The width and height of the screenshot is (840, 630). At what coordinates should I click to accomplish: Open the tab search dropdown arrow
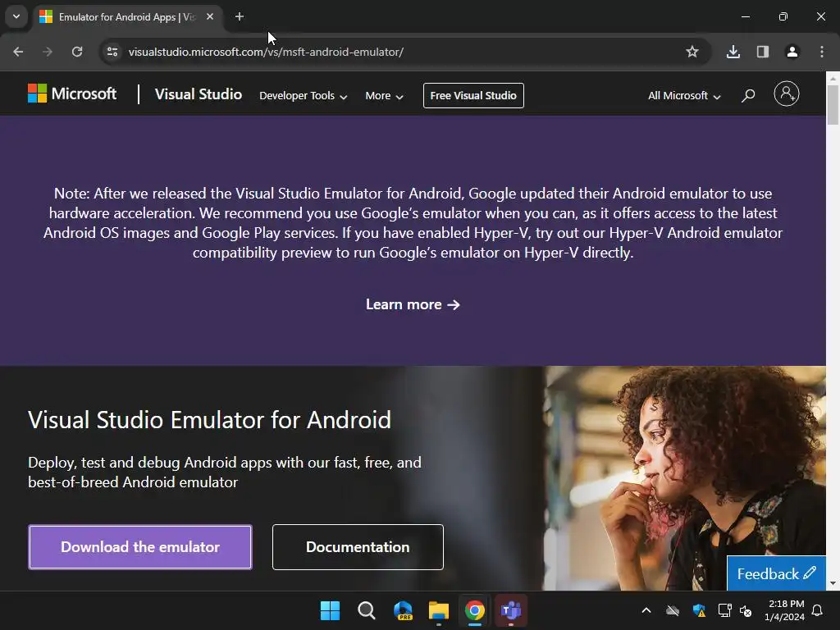click(16, 16)
